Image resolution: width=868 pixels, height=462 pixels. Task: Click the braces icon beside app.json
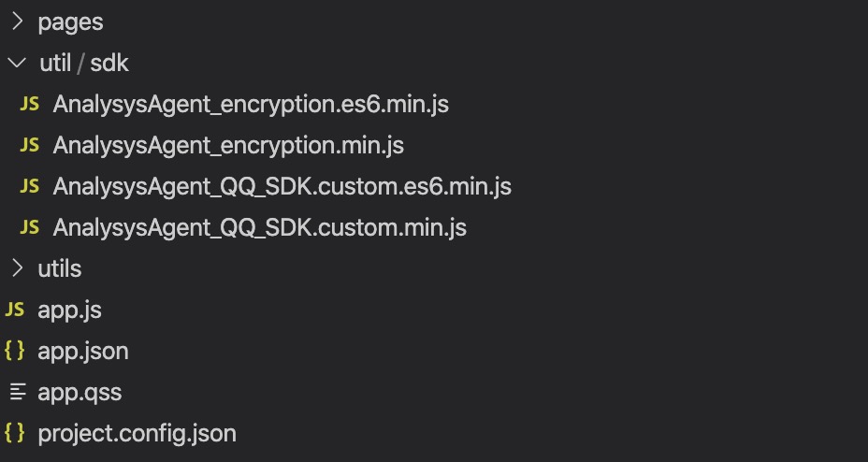point(14,351)
